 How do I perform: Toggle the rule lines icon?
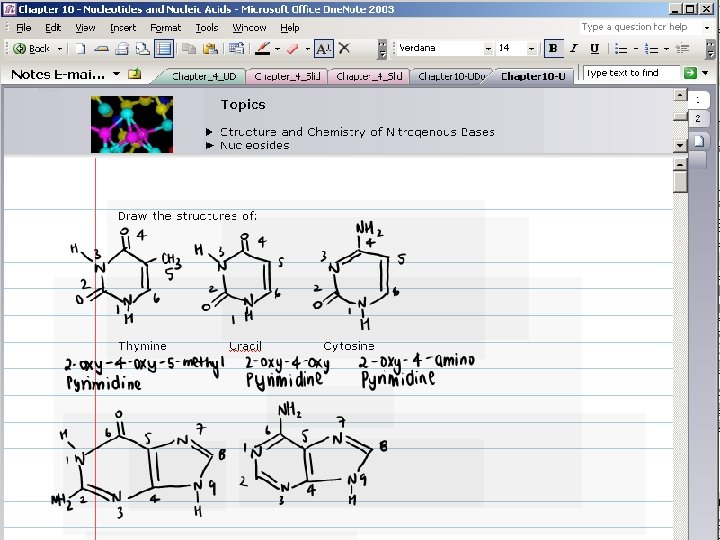click(164, 49)
